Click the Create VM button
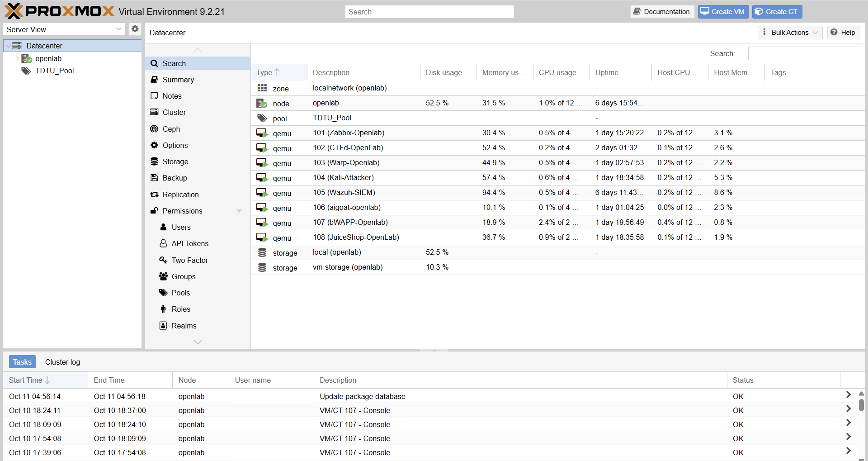Screen dimensions: 868x461 click(723, 12)
